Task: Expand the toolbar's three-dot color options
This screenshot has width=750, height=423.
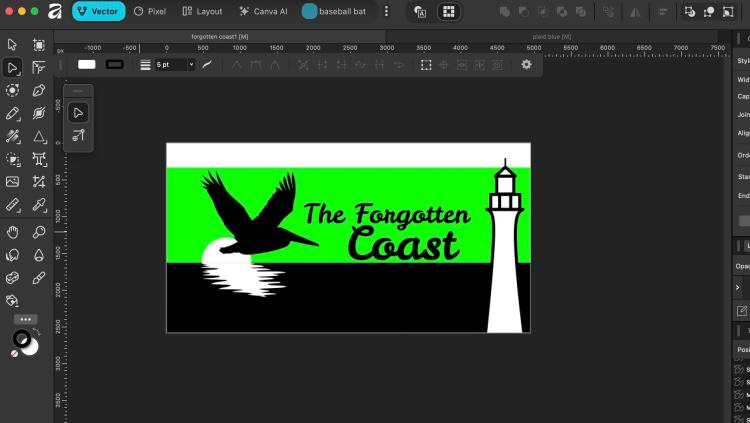Action: pos(26,320)
